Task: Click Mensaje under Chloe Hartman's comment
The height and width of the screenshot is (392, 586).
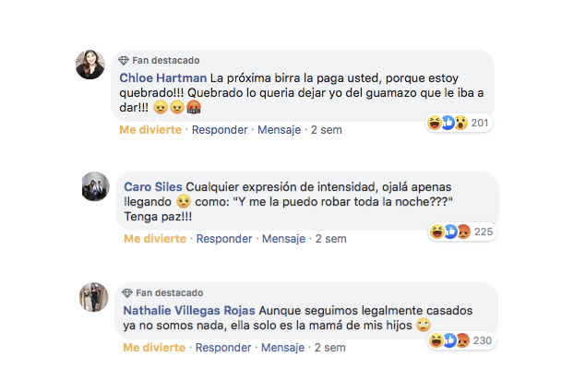Action: click(x=280, y=130)
